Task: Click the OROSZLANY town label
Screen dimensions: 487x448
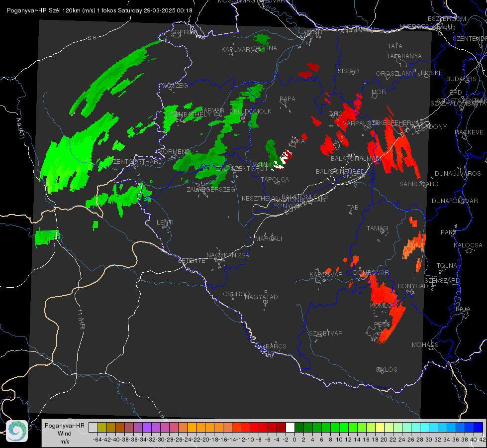Action: [x=395, y=73]
